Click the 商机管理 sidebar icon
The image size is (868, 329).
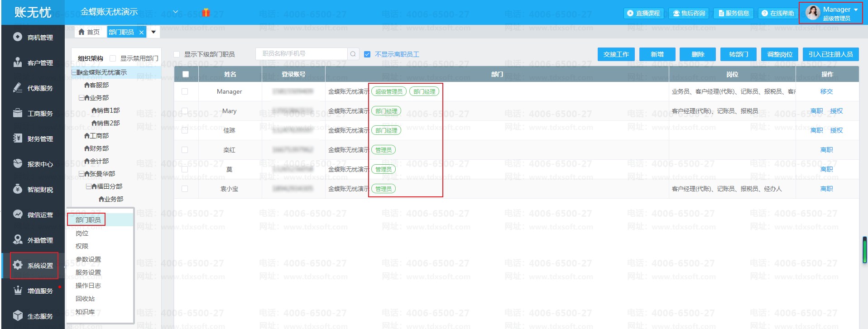point(18,37)
